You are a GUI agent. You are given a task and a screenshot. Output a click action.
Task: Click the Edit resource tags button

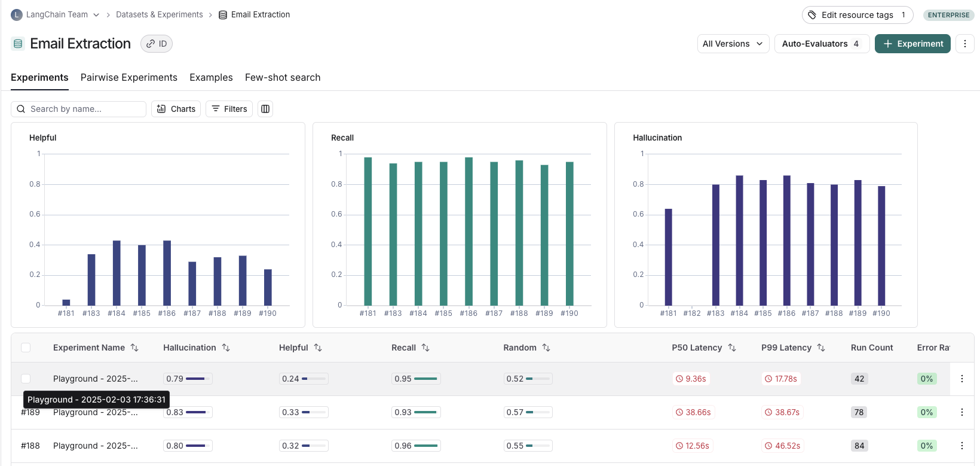click(x=857, y=15)
